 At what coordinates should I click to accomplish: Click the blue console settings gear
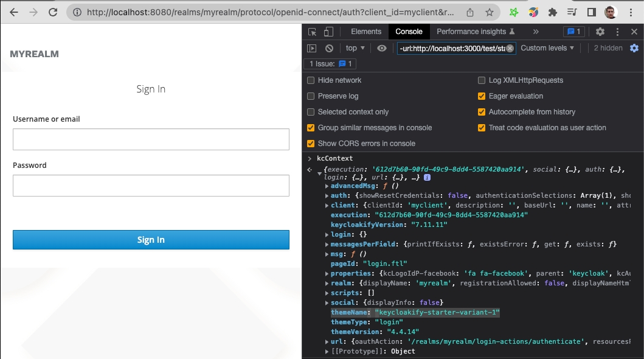click(634, 48)
